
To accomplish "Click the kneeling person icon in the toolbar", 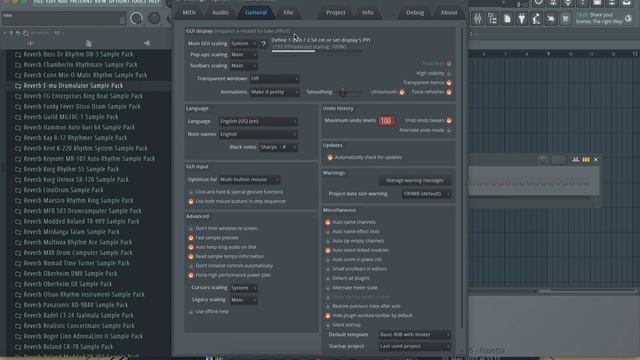I will pos(536,18).
